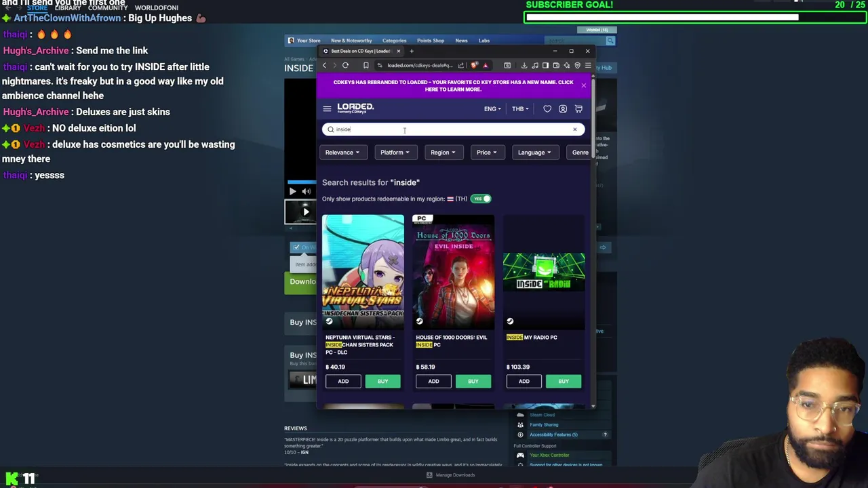The height and width of the screenshot is (488, 868).
Task: Dismiss the purple rebrand banner
Action: pyautogui.click(x=583, y=85)
